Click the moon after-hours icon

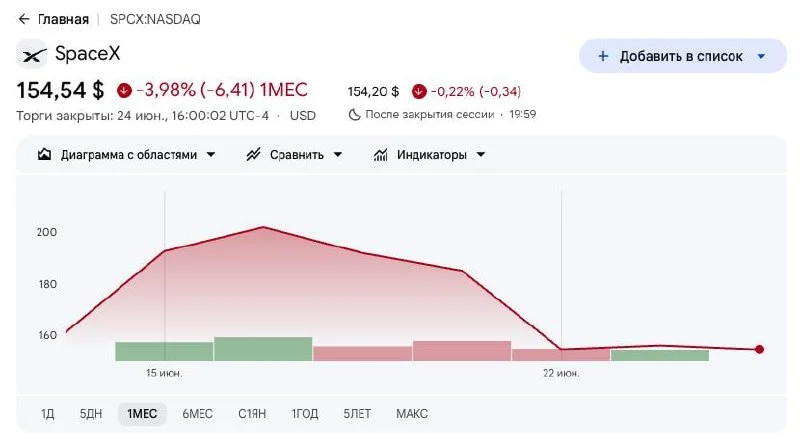tap(354, 114)
